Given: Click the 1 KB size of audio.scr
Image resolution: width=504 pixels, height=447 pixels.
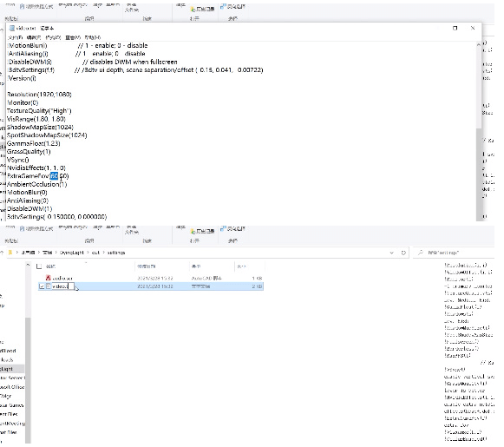Looking at the screenshot, I should click(257, 278).
